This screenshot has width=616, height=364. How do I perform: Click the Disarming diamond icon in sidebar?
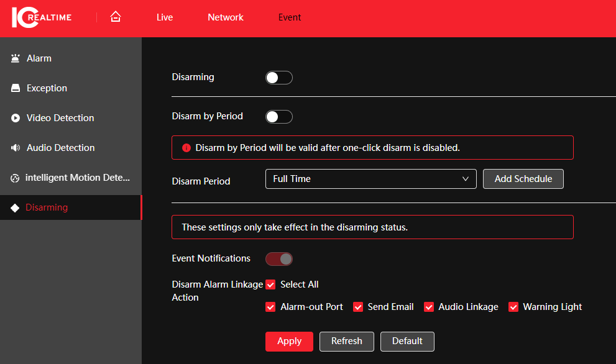coord(15,207)
